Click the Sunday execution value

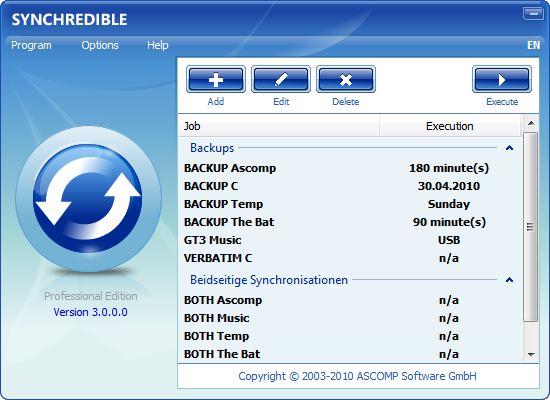449,204
